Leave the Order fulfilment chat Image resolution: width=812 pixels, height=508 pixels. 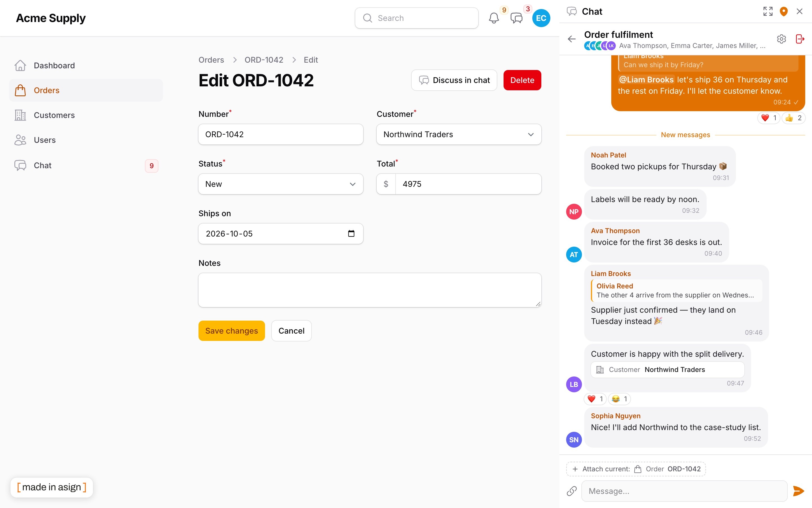point(800,39)
